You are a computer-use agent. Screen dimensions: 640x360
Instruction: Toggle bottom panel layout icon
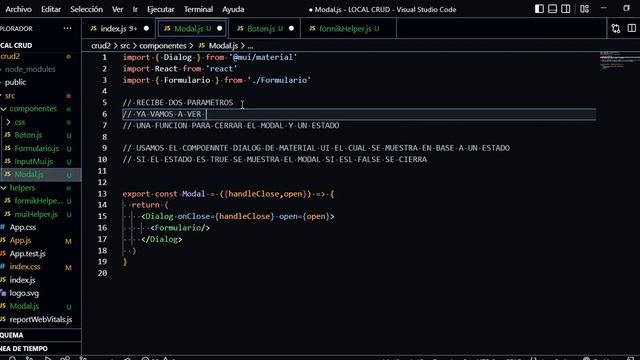click(552, 9)
